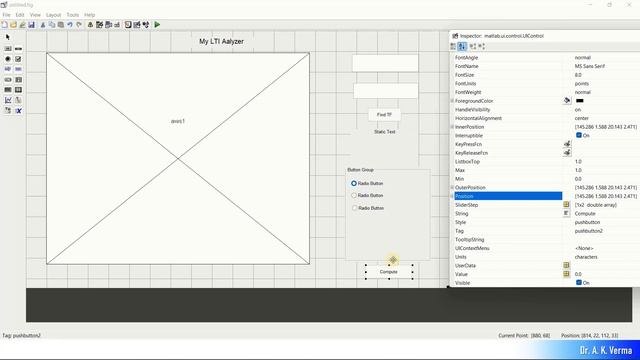Image resolution: width=640 pixels, height=360 pixels.
Task: Open the Align Objects tool
Action: (90, 25)
